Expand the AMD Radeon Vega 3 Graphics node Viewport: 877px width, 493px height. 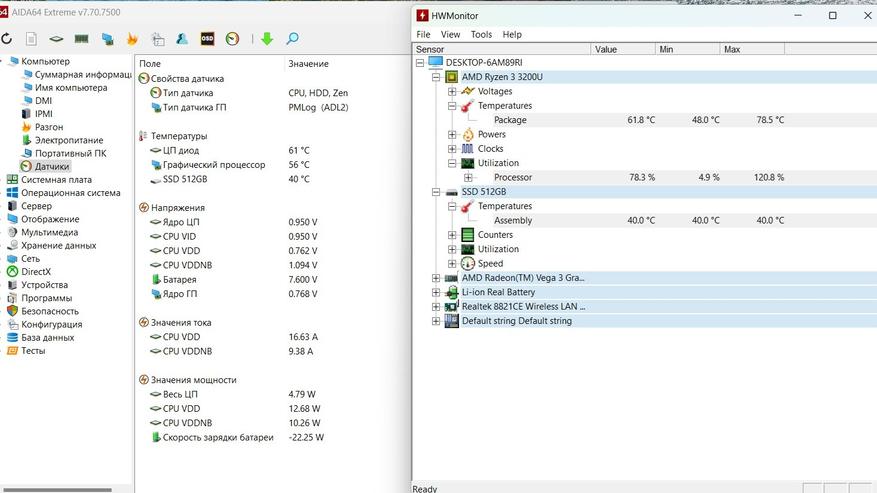point(437,278)
